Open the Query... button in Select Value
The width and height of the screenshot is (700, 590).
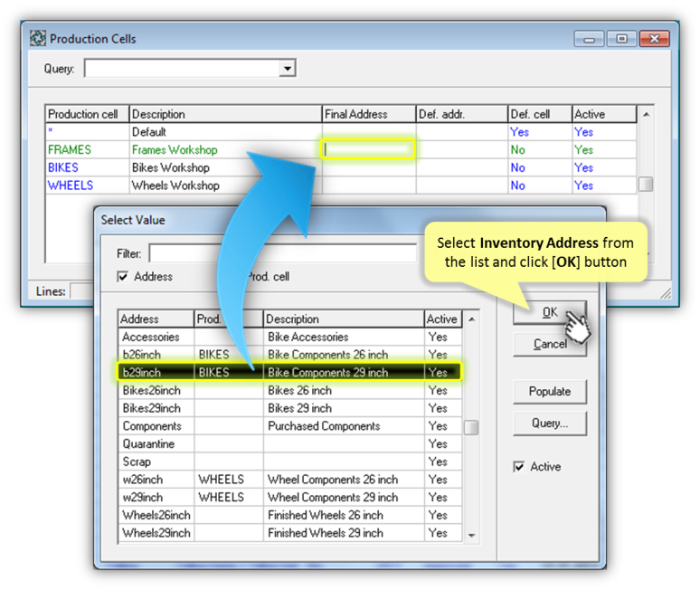549,423
